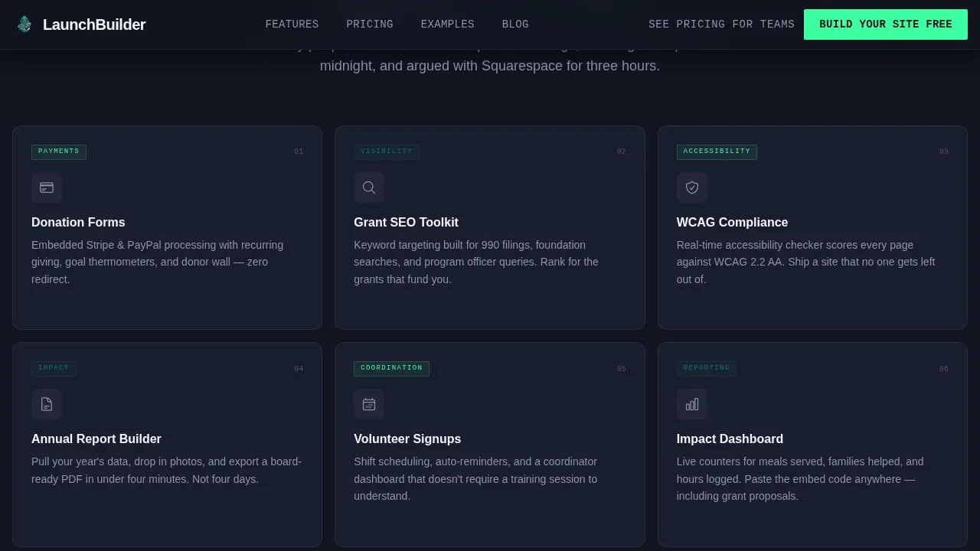
Task: Click the 04 number on Annual Report card
Action: click(299, 369)
